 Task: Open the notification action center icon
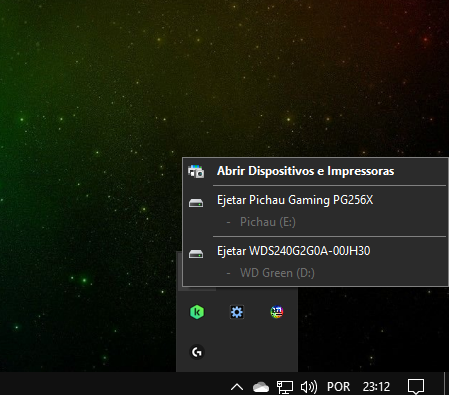(416, 387)
